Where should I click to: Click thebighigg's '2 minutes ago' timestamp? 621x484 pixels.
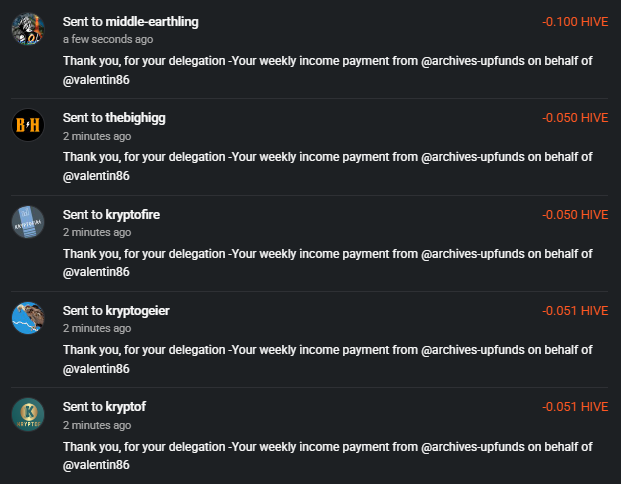click(97, 136)
